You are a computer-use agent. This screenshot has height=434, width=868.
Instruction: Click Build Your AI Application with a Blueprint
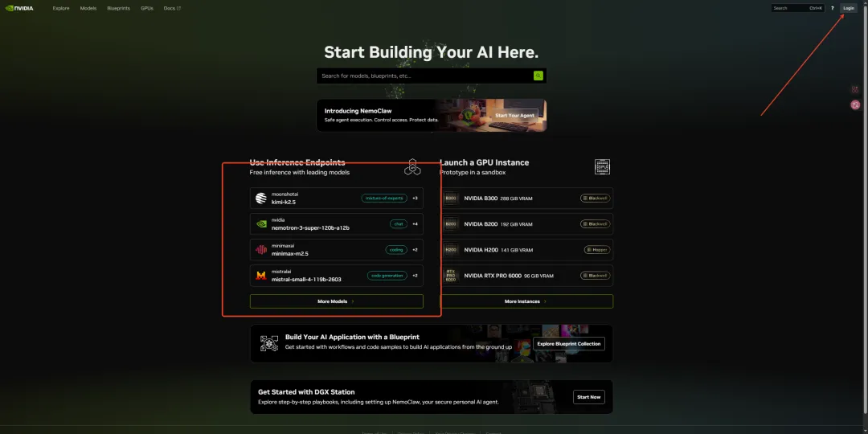(352, 337)
